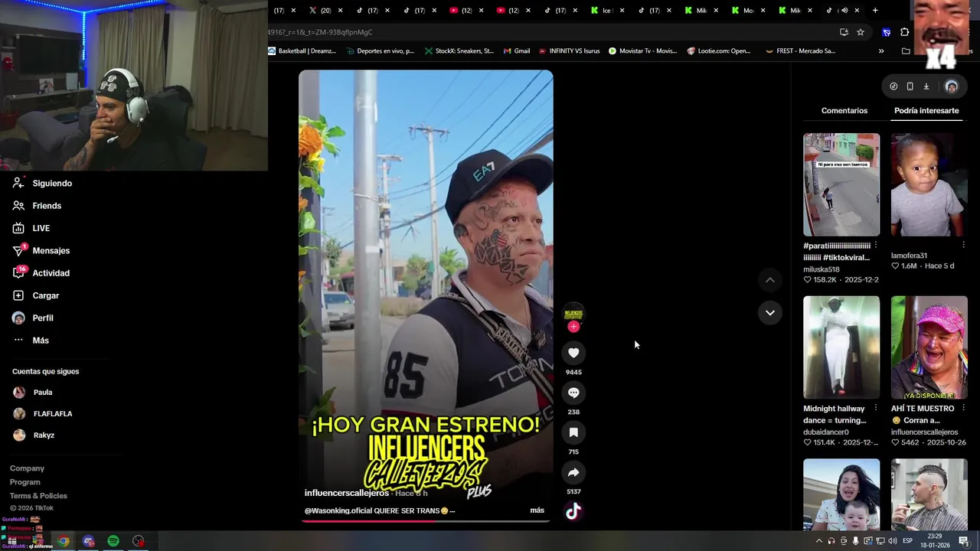Open options for Midnight hallway dance video
This screenshot has height=551, width=980.
point(875,408)
